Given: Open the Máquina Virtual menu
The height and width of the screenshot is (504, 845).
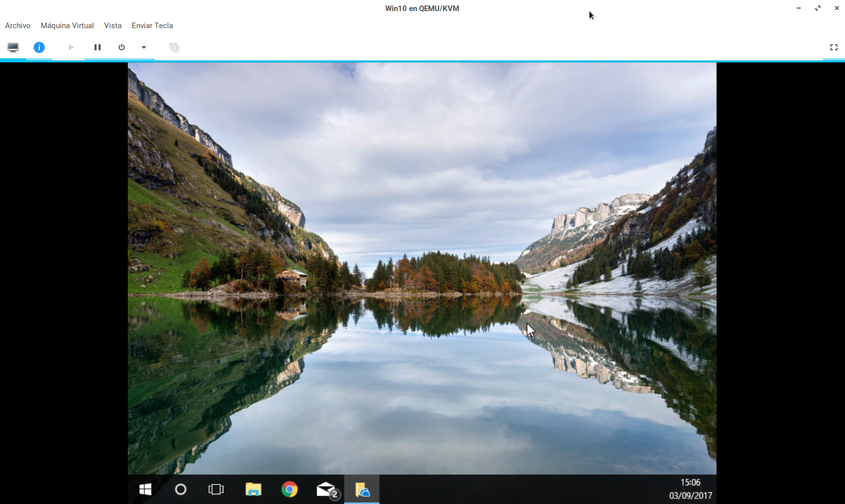Looking at the screenshot, I should [67, 26].
